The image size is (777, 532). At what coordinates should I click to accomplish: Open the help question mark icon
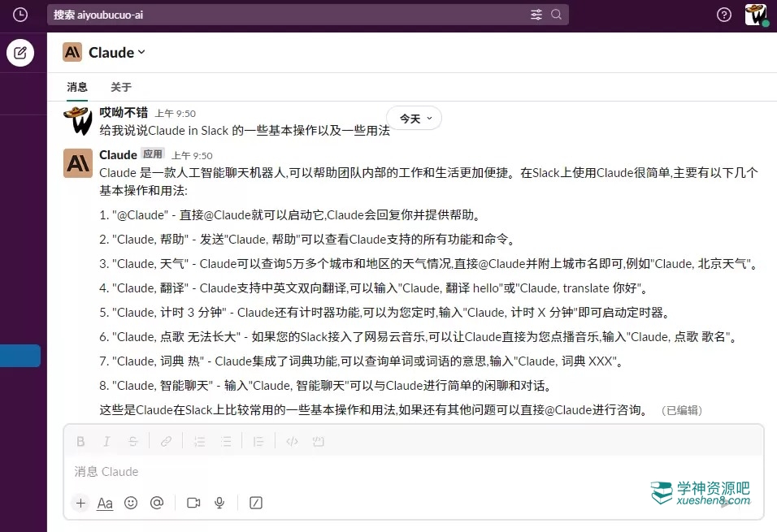(723, 15)
